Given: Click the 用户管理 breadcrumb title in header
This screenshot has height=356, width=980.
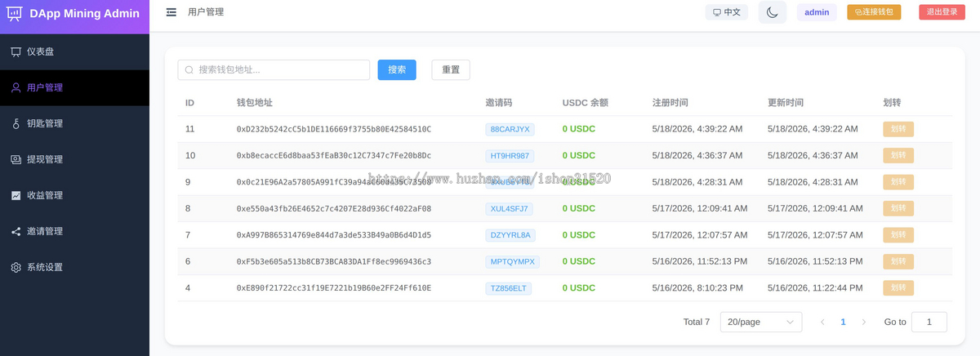Looking at the screenshot, I should click(206, 12).
